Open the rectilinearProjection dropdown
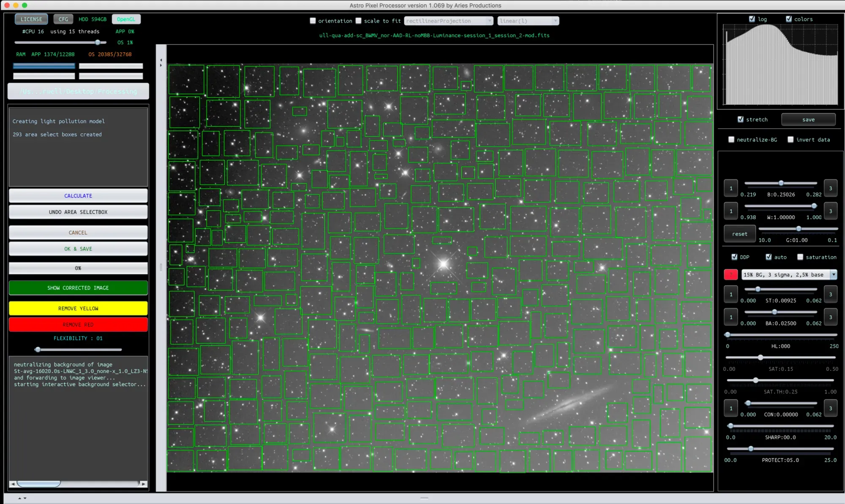This screenshot has width=845, height=504. tap(448, 21)
